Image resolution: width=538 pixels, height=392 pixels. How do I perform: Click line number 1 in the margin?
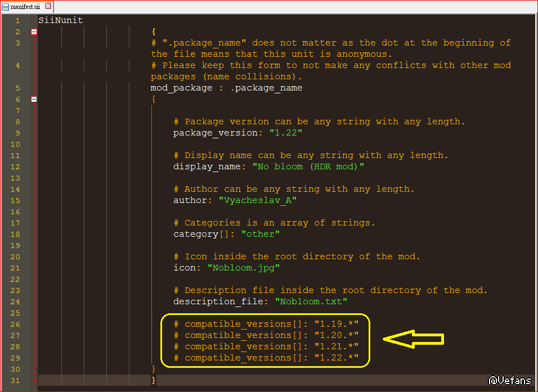[x=17, y=21]
